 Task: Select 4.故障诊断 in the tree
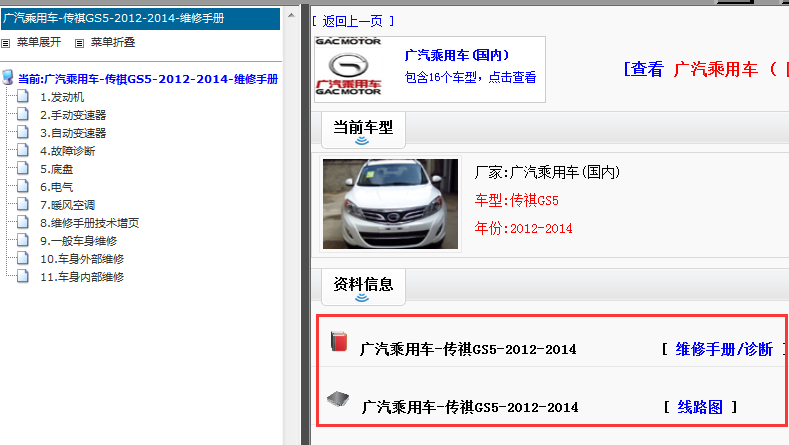click(x=67, y=151)
